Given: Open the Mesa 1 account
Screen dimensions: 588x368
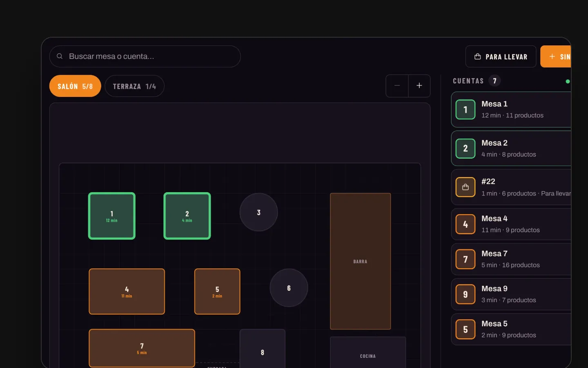Looking at the screenshot, I should [511, 110].
